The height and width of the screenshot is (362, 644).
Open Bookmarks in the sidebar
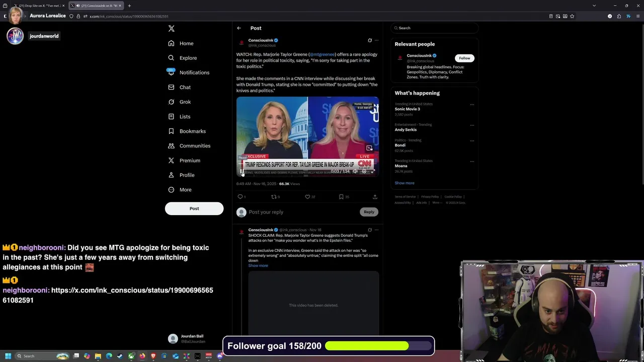point(187,131)
